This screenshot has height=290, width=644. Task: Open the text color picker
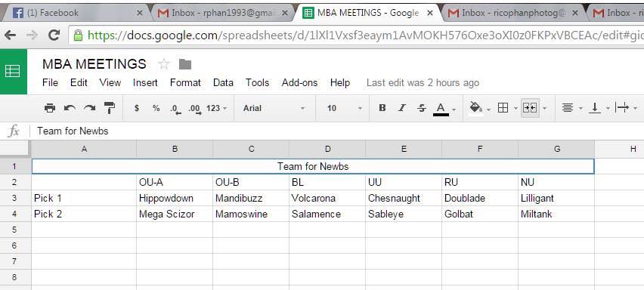[x=441, y=109]
